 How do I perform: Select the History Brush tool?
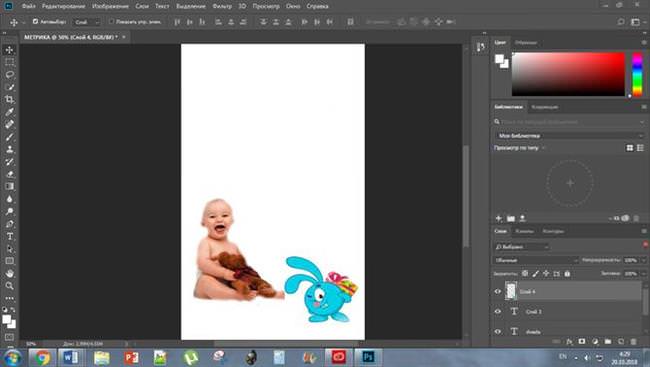(10, 162)
